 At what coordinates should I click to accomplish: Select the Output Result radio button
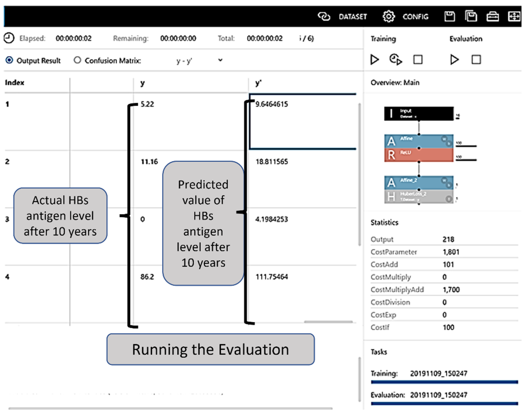[x=9, y=60]
